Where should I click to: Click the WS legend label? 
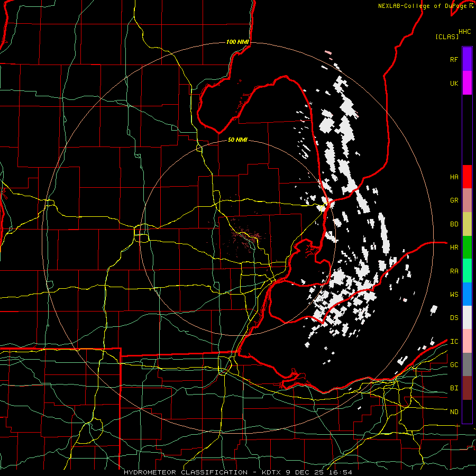pos(454,295)
